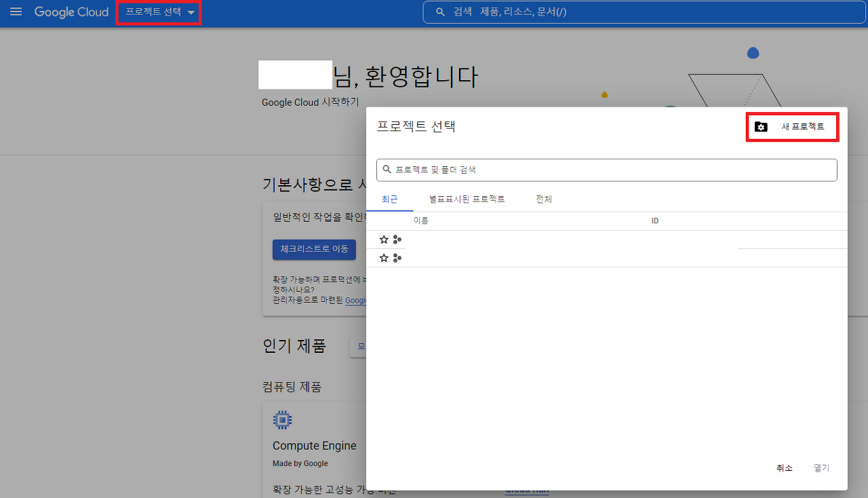Switch to 별표표시된 프로젝트 tab

click(x=467, y=199)
